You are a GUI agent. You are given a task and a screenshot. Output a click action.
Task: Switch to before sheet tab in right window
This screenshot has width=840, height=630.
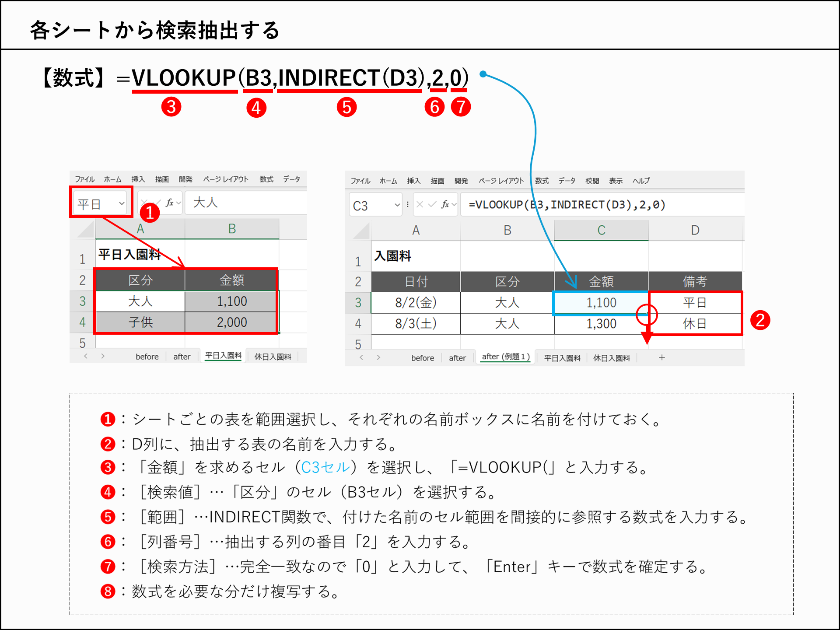click(423, 358)
